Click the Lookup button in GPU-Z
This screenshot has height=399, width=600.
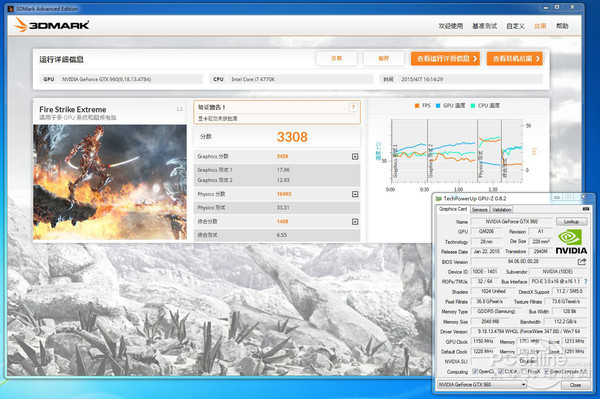pos(571,221)
